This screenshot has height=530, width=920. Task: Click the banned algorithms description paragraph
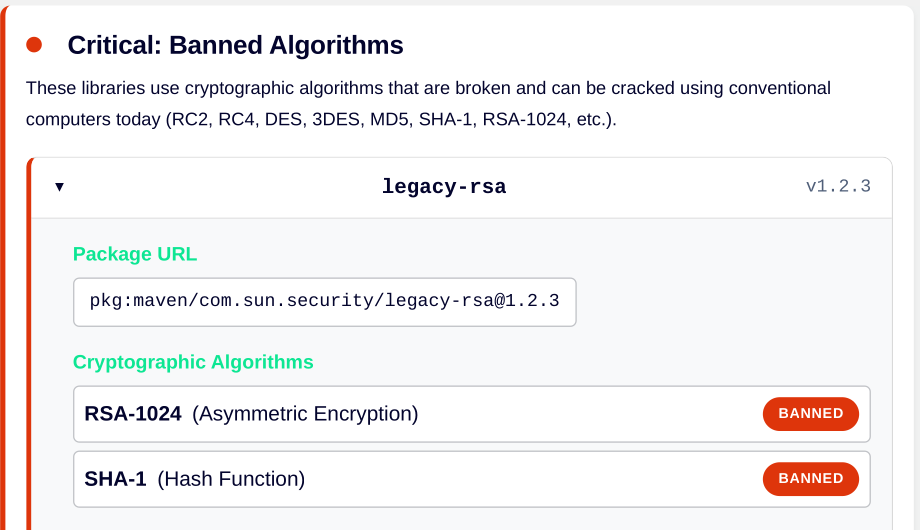click(x=428, y=104)
